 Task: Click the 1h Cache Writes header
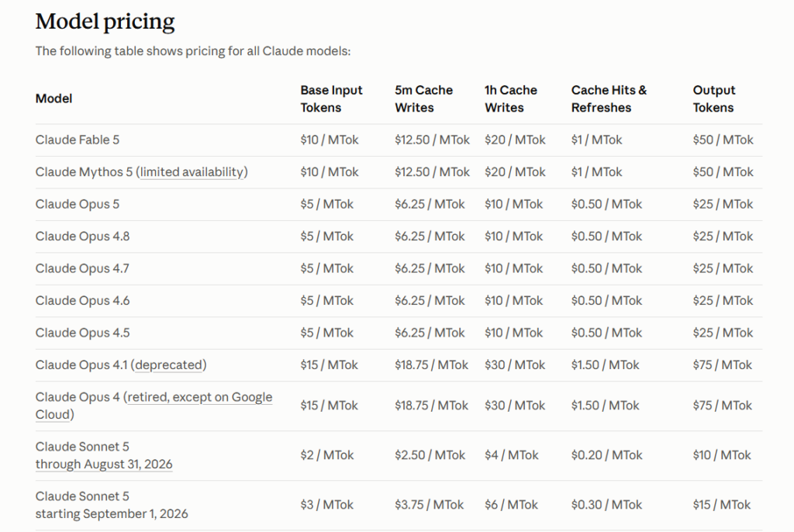[x=510, y=98]
